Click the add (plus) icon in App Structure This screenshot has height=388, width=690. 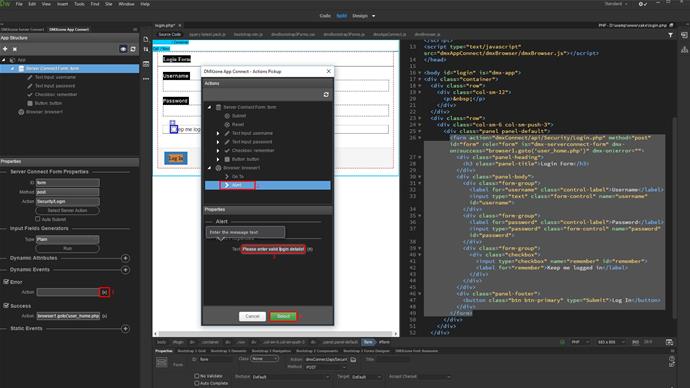coord(5,49)
